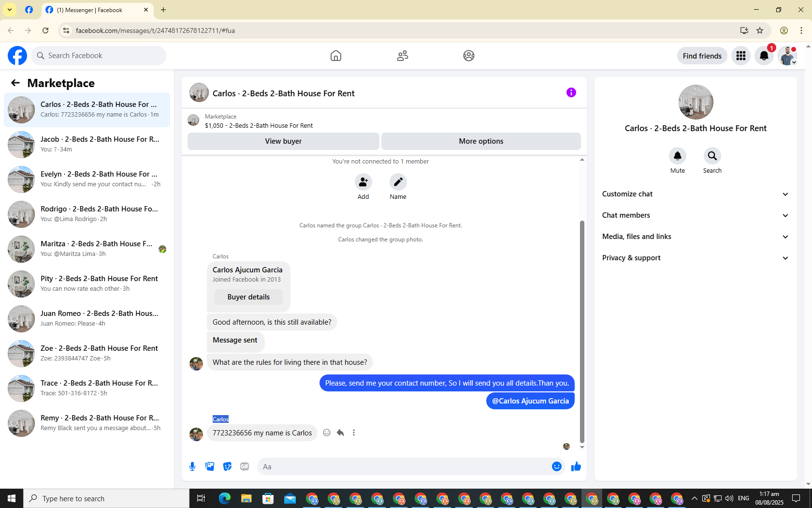The height and width of the screenshot is (508, 812).
Task: Open Microsoft Edge from the taskbar
Action: 225,498
